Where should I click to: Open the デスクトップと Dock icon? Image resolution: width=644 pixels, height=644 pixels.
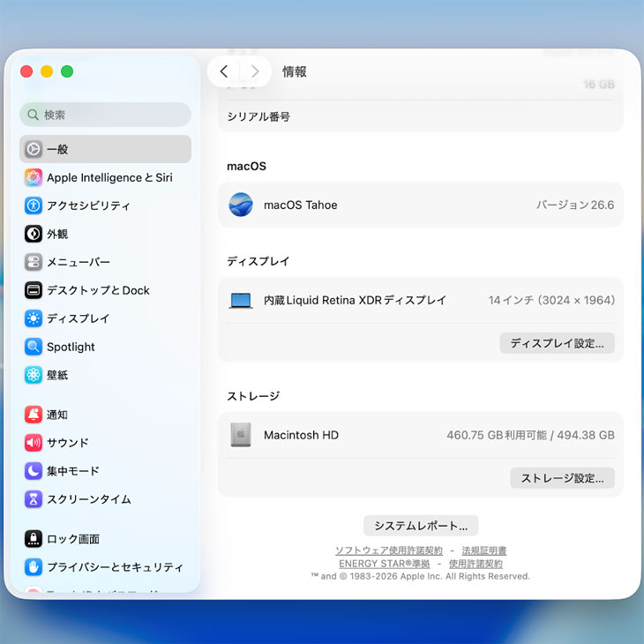coord(34,290)
